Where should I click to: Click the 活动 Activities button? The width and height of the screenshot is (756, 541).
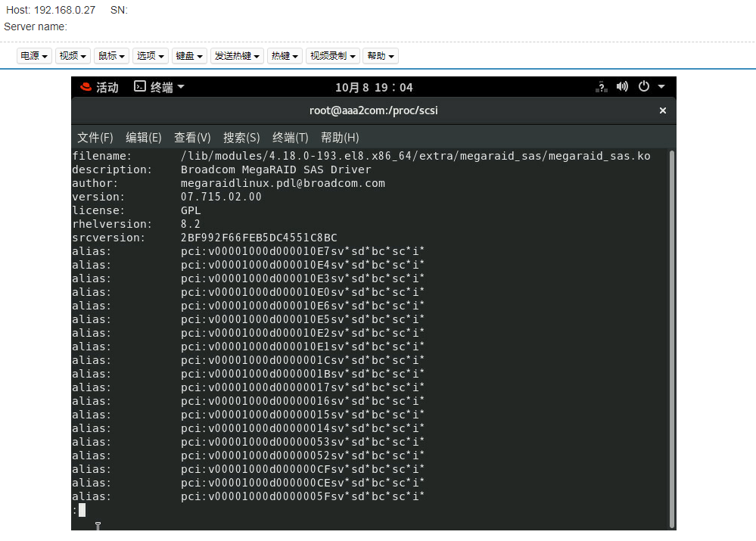pos(107,87)
